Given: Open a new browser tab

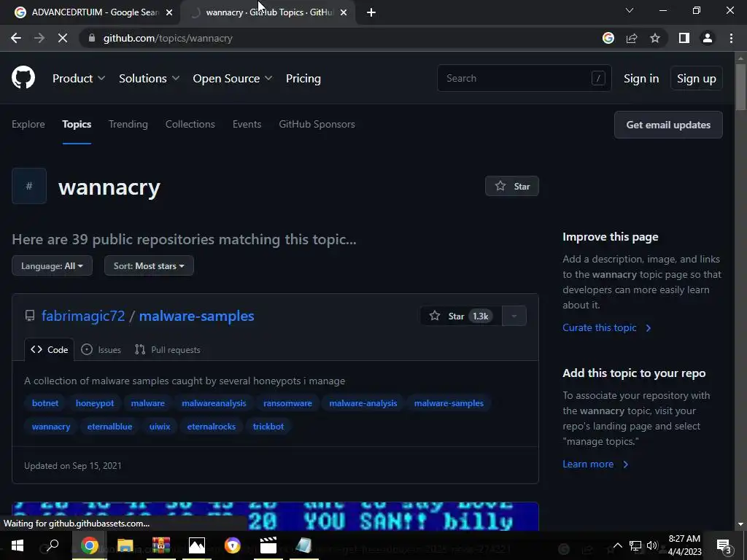Looking at the screenshot, I should point(371,12).
